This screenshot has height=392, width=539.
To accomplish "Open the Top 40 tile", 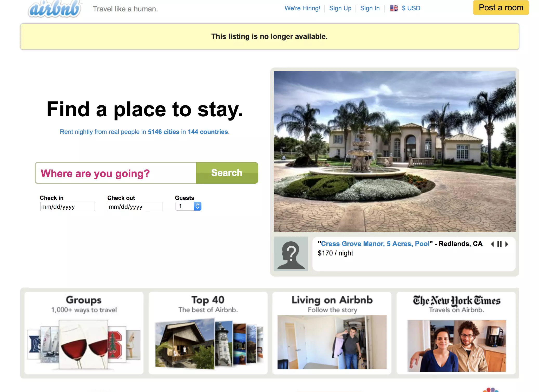I will [x=208, y=333].
